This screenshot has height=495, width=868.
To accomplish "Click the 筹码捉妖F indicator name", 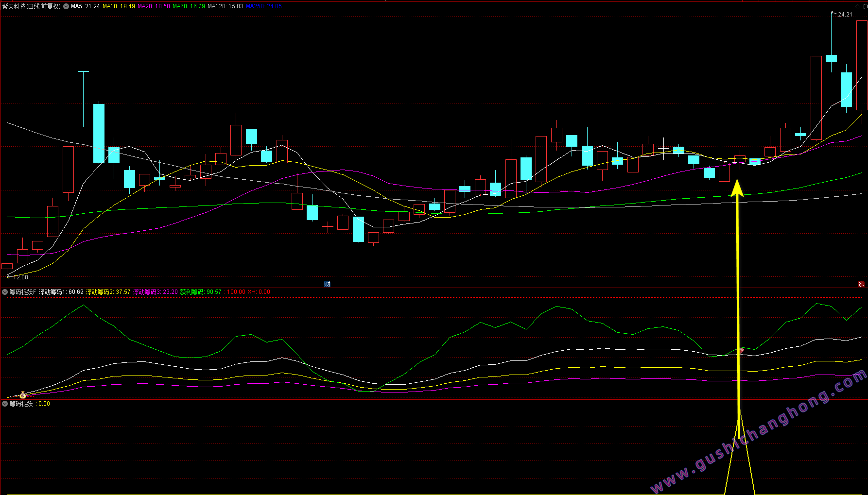I will coord(23,292).
